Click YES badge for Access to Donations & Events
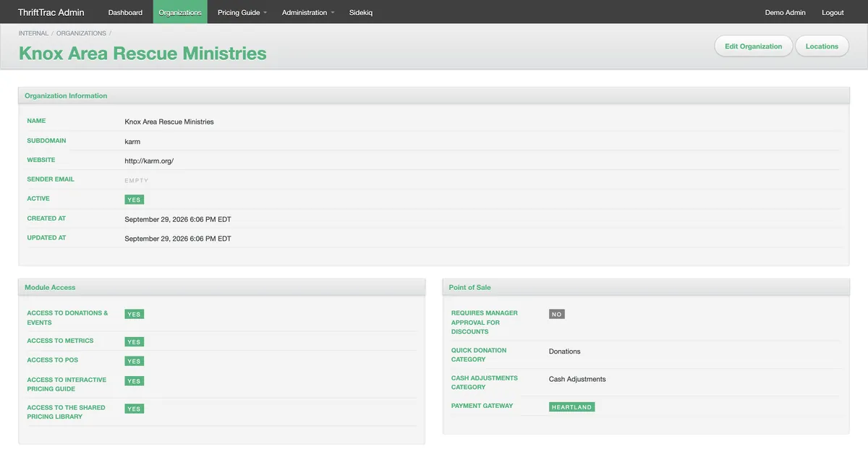The width and height of the screenshot is (868, 452). [x=134, y=315]
